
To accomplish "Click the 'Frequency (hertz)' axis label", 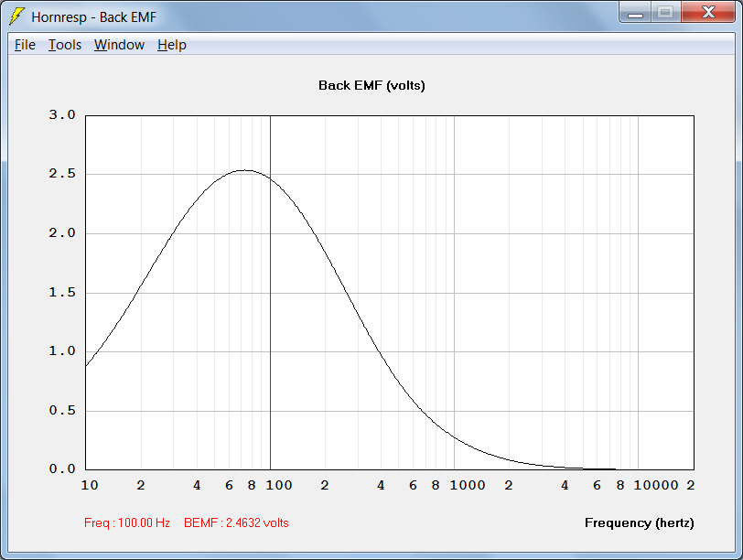I will (640, 522).
